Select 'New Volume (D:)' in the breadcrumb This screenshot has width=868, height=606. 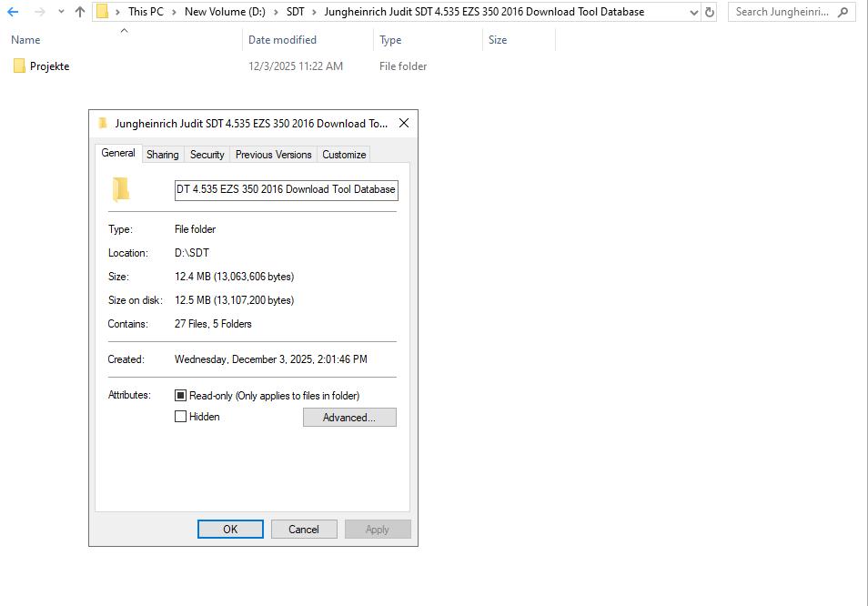click(225, 12)
